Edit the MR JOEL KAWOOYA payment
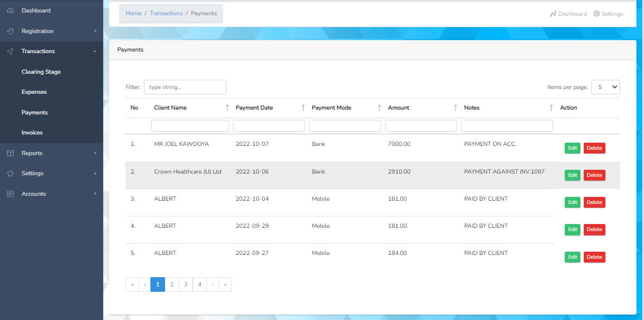 tap(572, 148)
